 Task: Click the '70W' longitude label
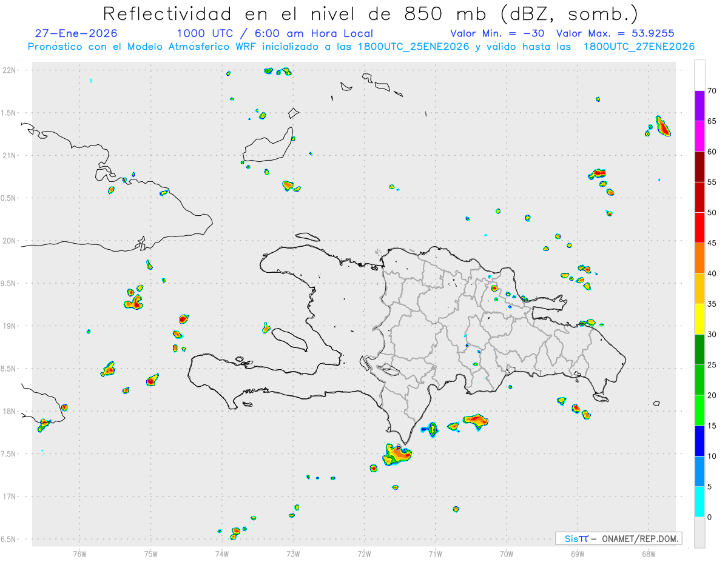click(x=507, y=554)
